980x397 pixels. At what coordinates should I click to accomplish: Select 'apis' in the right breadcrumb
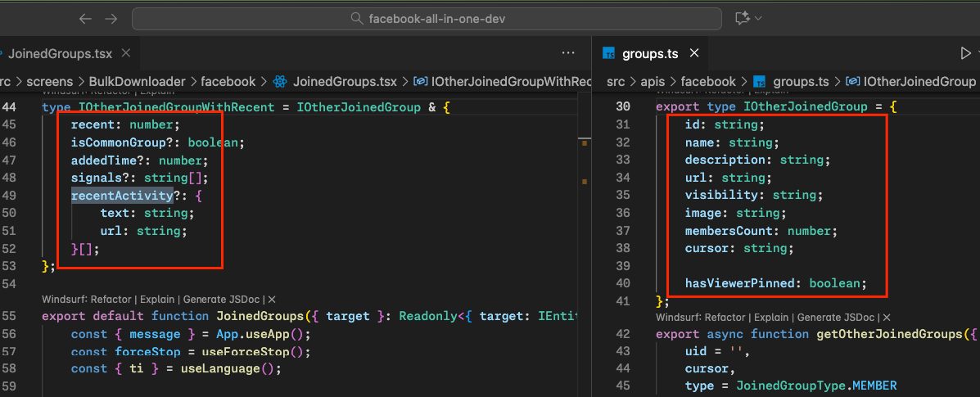pyautogui.click(x=654, y=81)
